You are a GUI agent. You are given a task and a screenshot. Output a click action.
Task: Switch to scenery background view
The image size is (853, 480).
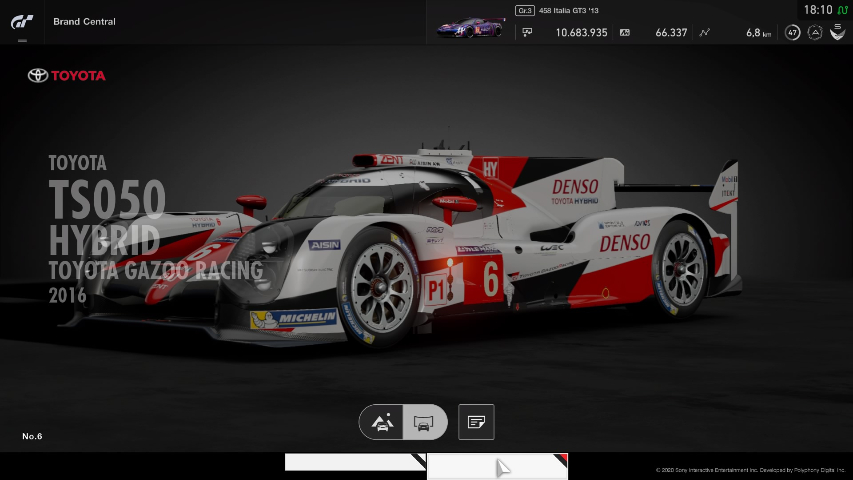pyautogui.click(x=382, y=422)
